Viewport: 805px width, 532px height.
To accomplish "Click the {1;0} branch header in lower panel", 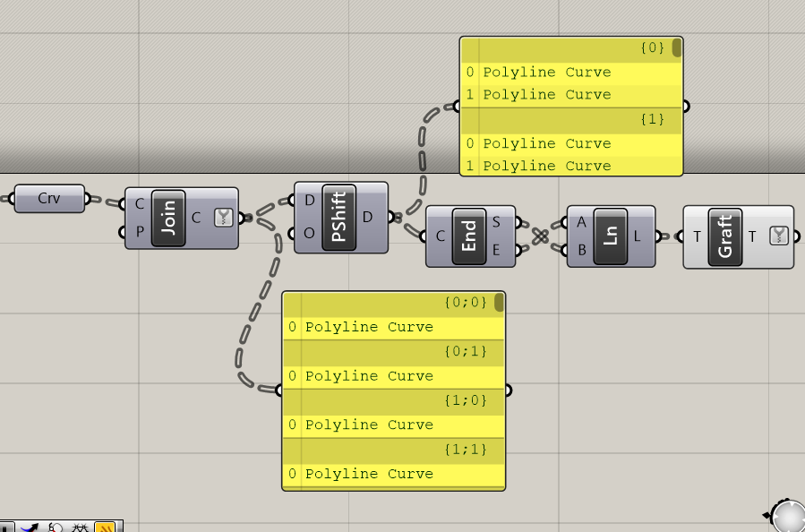I will coord(394,400).
